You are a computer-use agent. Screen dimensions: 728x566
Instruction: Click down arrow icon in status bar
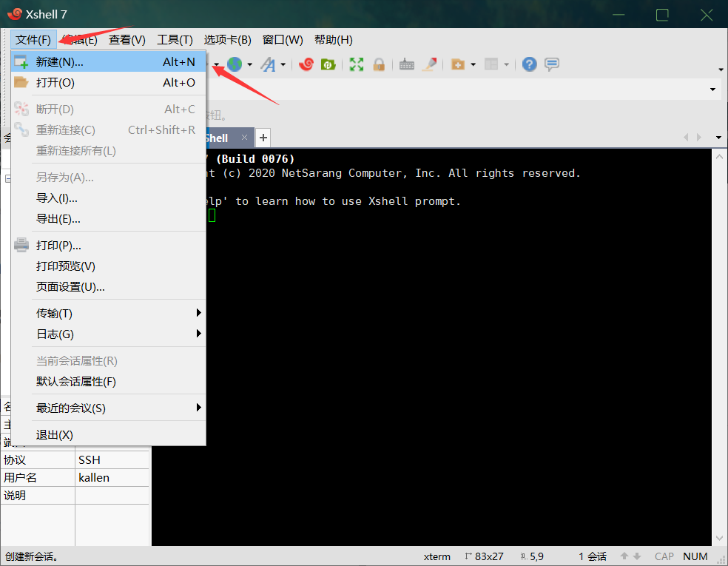[637, 556]
